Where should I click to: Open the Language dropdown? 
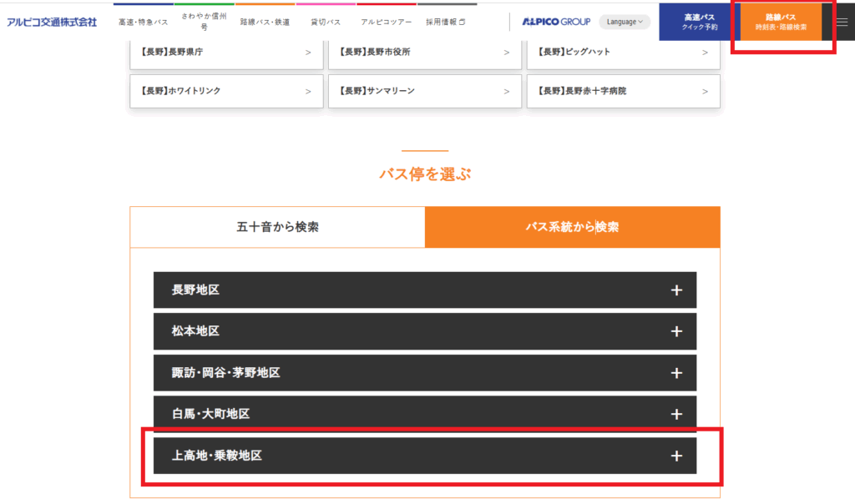click(625, 22)
